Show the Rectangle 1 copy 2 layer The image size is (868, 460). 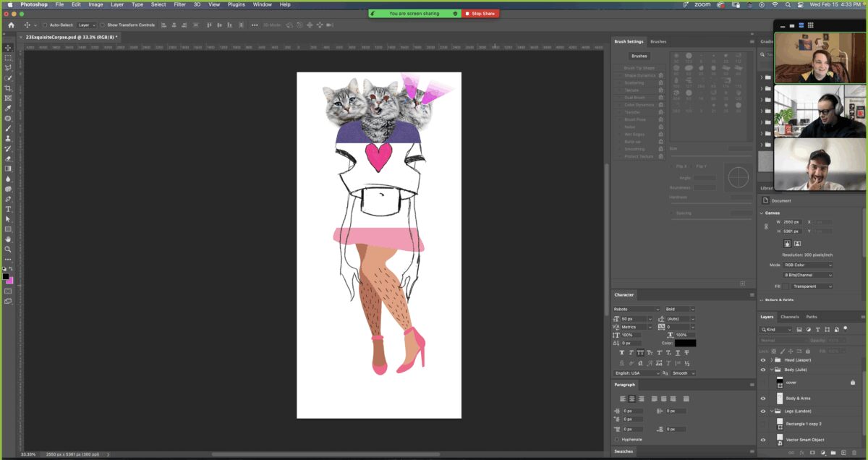762,424
